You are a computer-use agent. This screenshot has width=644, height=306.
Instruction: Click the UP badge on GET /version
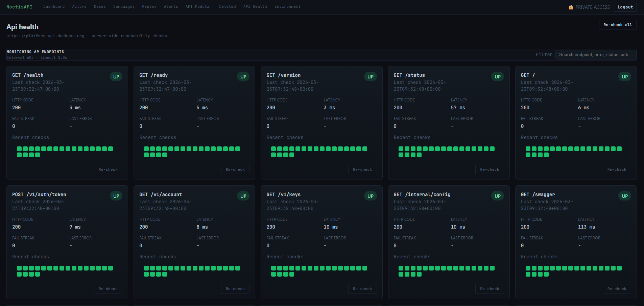(371, 77)
